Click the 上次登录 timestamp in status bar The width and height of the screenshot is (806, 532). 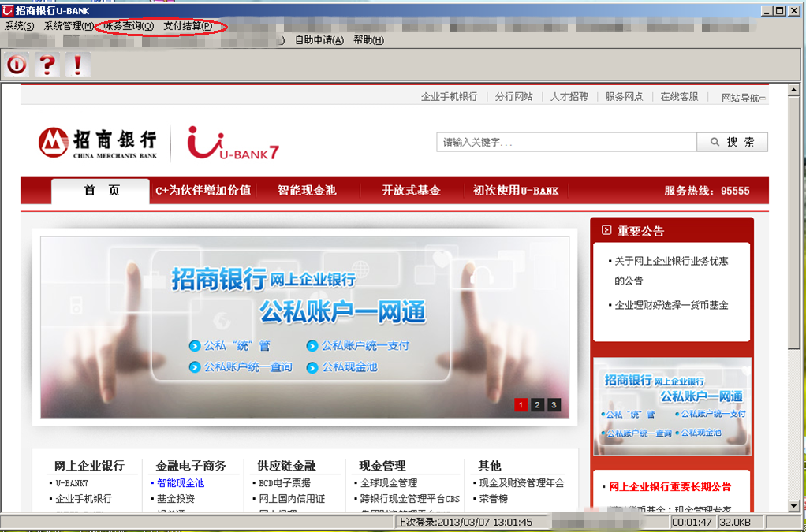click(465, 523)
